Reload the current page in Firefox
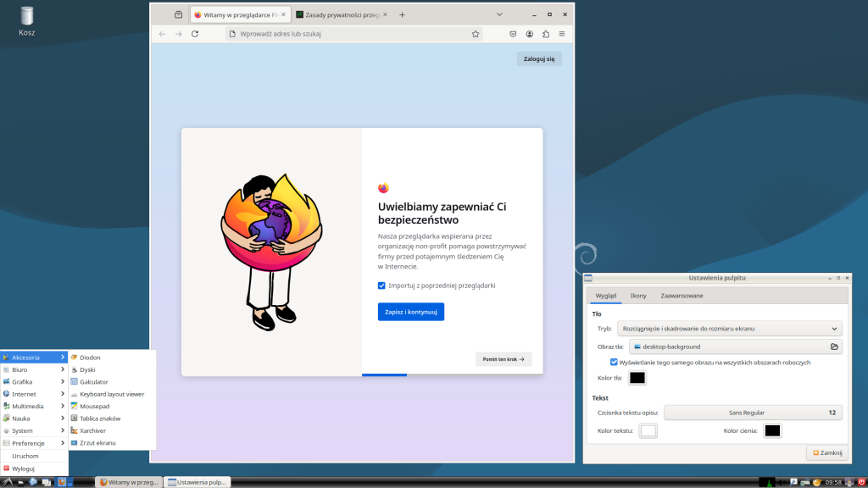The height and width of the screenshot is (488, 868). pos(195,34)
